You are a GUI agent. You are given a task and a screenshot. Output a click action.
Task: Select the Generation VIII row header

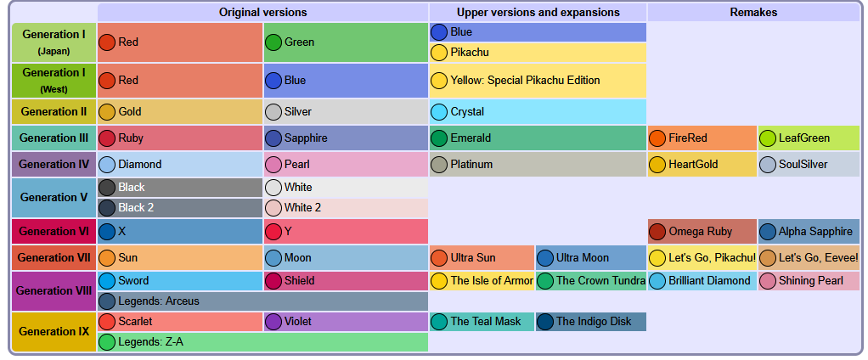click(54, 291)
